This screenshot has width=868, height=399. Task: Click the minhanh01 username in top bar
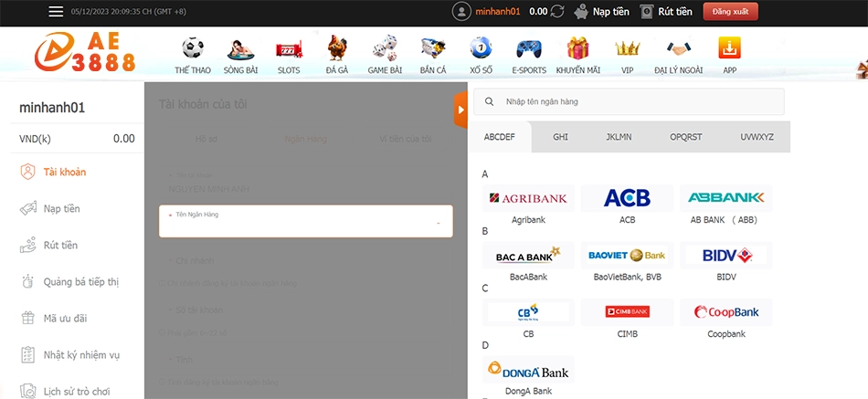(x=498, y=12)
